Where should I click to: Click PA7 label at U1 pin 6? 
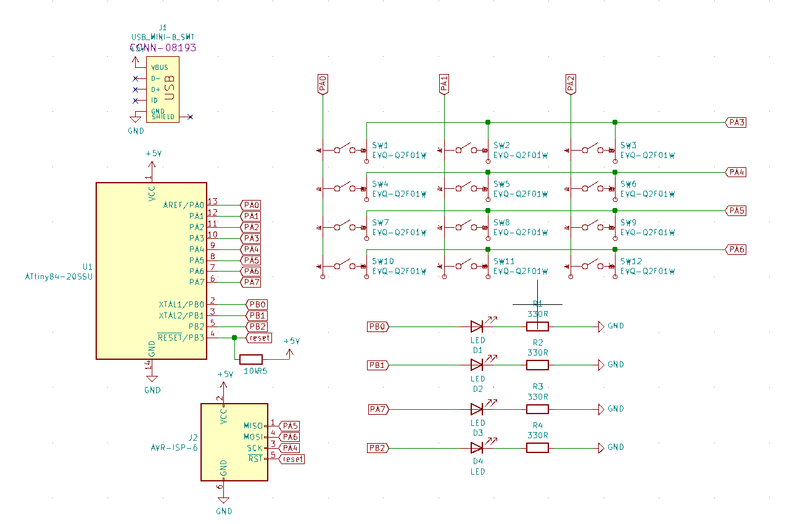tap(251, 282)
